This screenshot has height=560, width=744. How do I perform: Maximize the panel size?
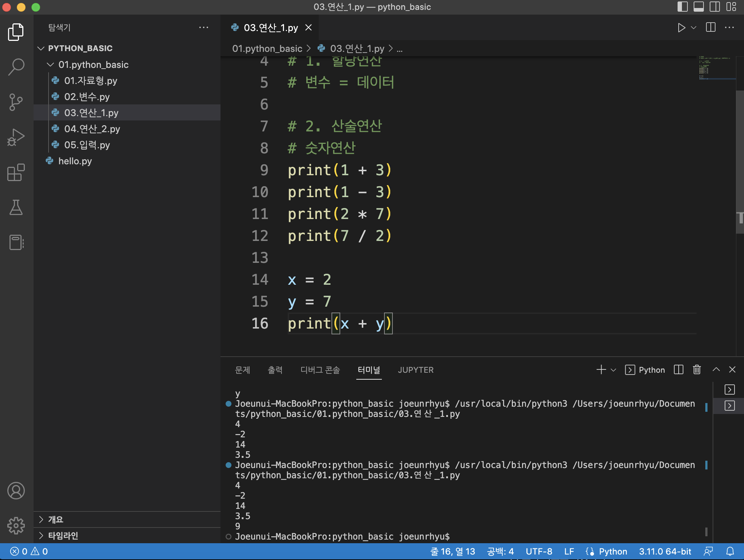[x=716, y=370]
